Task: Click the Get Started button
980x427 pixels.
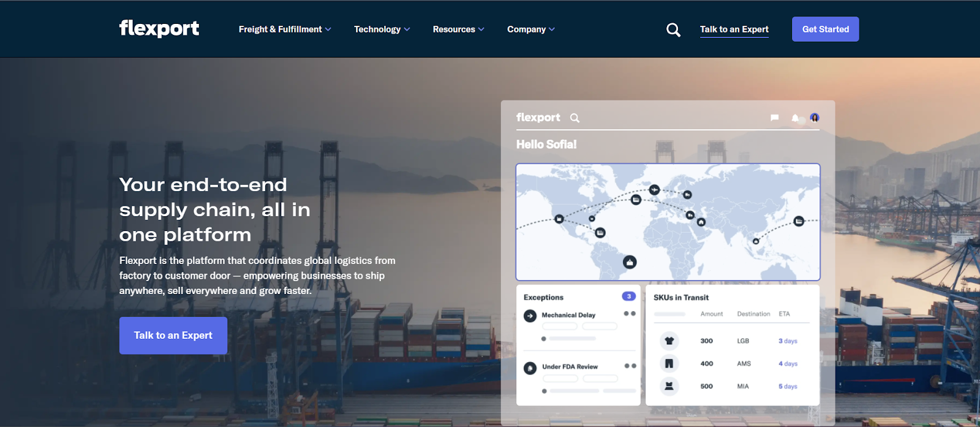Action: 826,29
